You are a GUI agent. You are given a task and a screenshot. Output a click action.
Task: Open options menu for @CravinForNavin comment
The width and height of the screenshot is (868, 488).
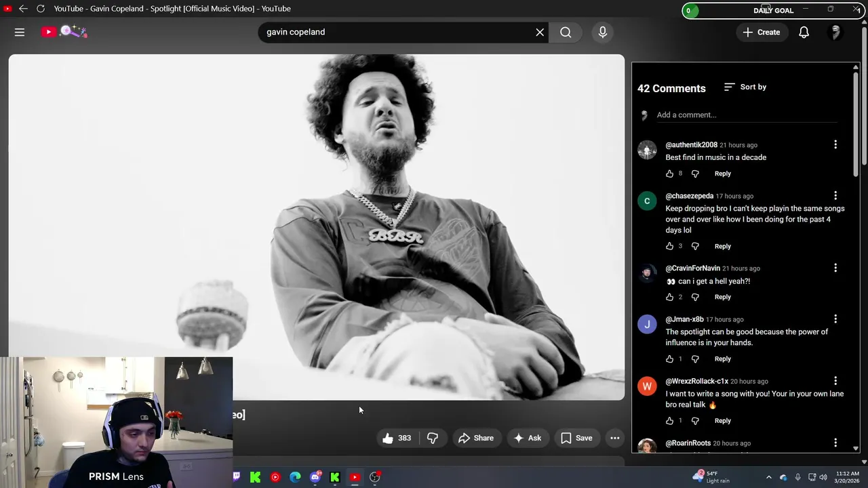pyautogui.click(x=835, y=268)
